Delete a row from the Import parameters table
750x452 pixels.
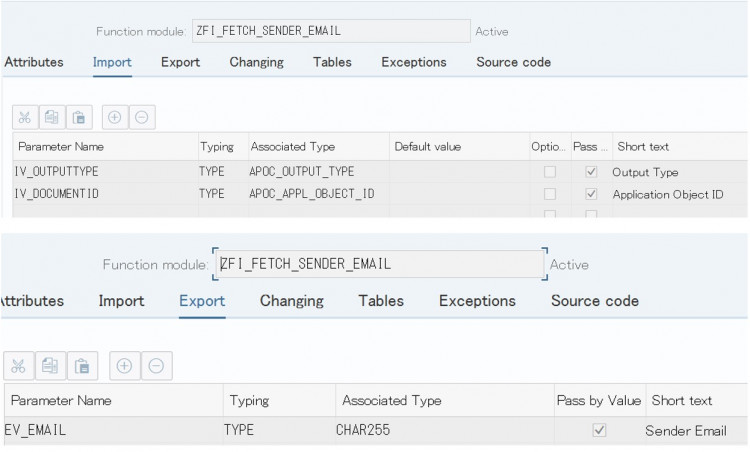tap(142, 117)
